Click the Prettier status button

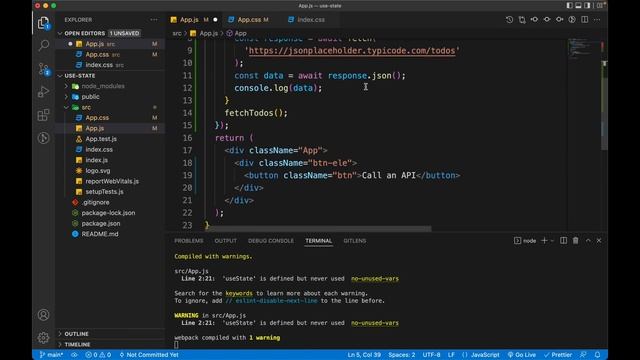coord(558,355)
